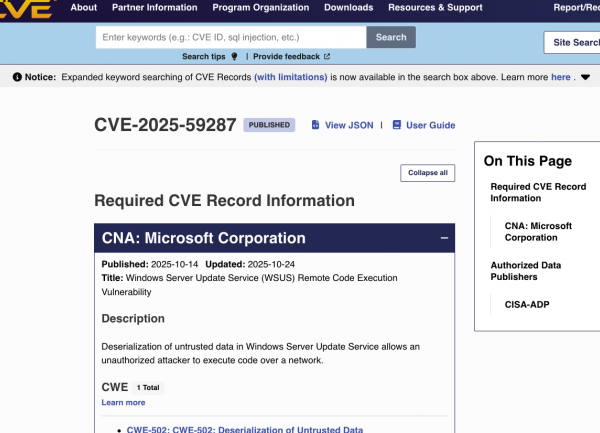Viewport: 600px width, 433px height.
Task: Open the Search tips link
Action: click(204, 57)
